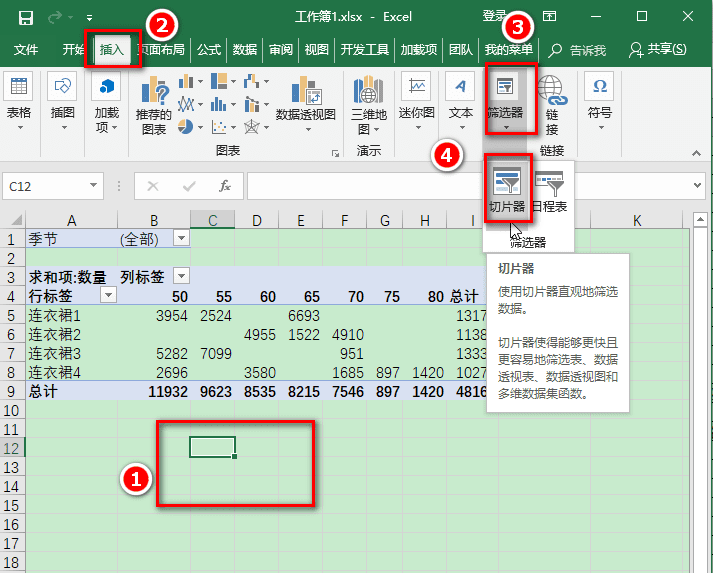713x573 pixels.
Task: Click the PivotChart (数据透视图) icon
Action: point(305,90)
